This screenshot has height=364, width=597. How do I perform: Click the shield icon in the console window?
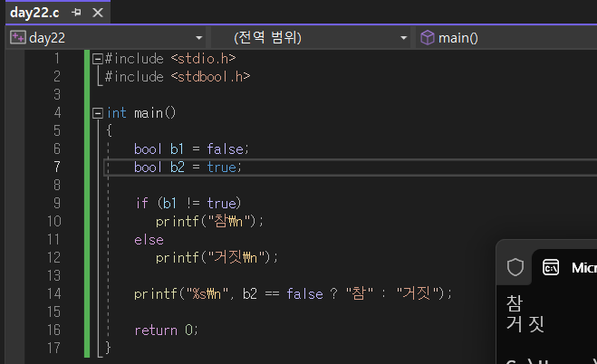[515, 267]
